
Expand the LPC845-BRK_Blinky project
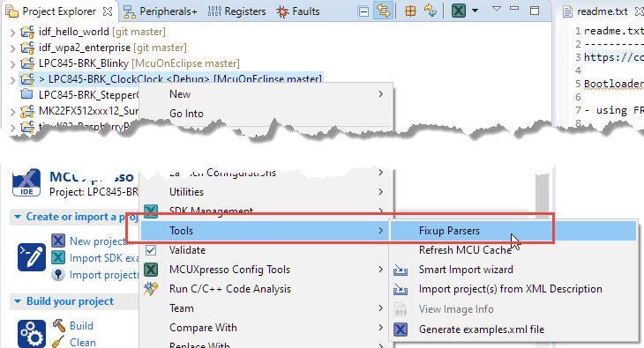click(12, 64)
